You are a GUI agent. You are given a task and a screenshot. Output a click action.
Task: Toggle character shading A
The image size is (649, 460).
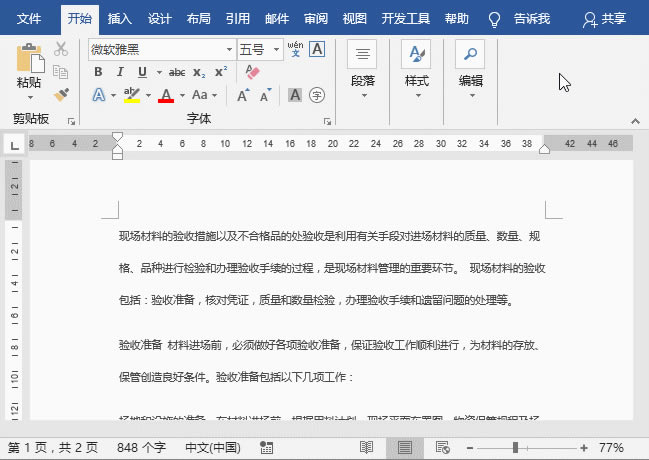pyautogui.click(x=295, y=95)
